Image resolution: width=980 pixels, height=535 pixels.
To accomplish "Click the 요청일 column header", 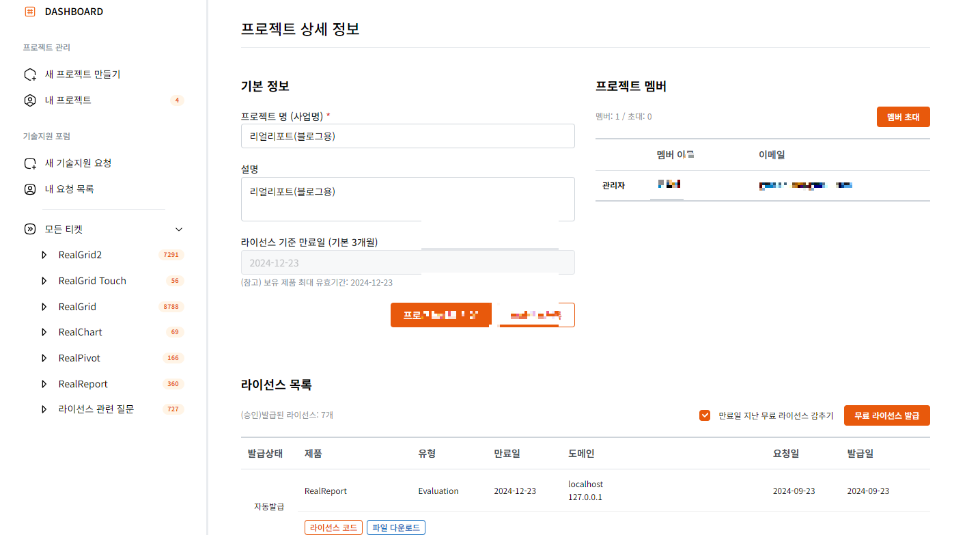I will pyautogui.click(x=786, y=453).
